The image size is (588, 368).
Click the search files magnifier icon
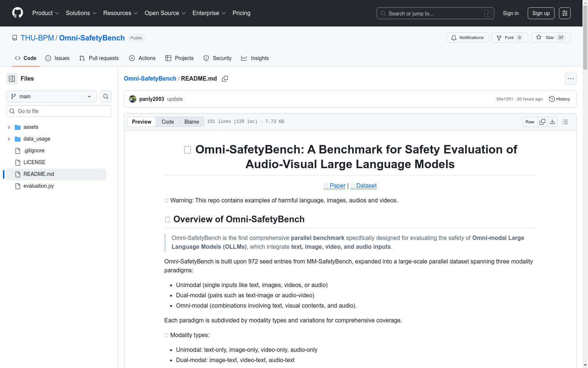pos(106,96)
